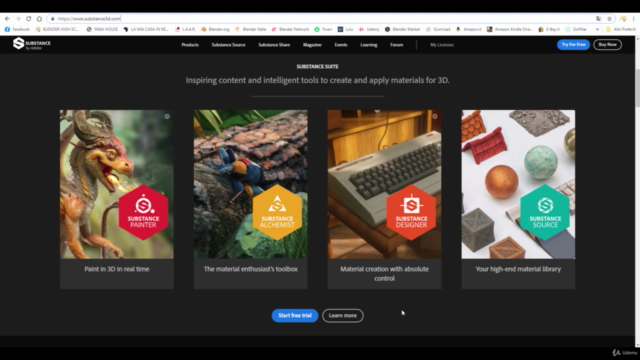This screenshot has height=360, width=640.
Task: Click 'The material enthusiast's toolbox' caption
Action: click(251, 269)
